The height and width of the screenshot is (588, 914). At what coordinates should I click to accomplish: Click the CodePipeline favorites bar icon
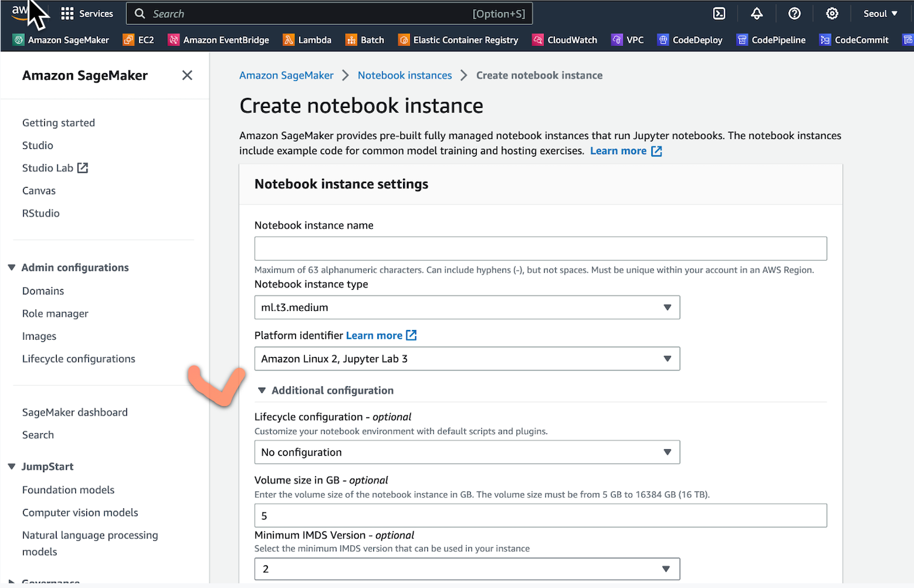click(742, 40)
